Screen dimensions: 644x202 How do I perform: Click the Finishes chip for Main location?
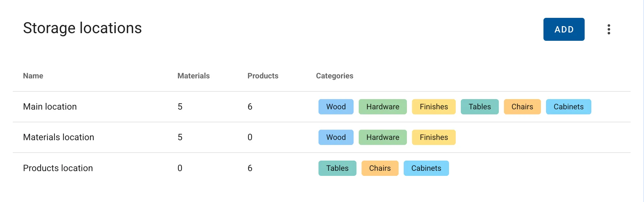[x=434, y=107]
